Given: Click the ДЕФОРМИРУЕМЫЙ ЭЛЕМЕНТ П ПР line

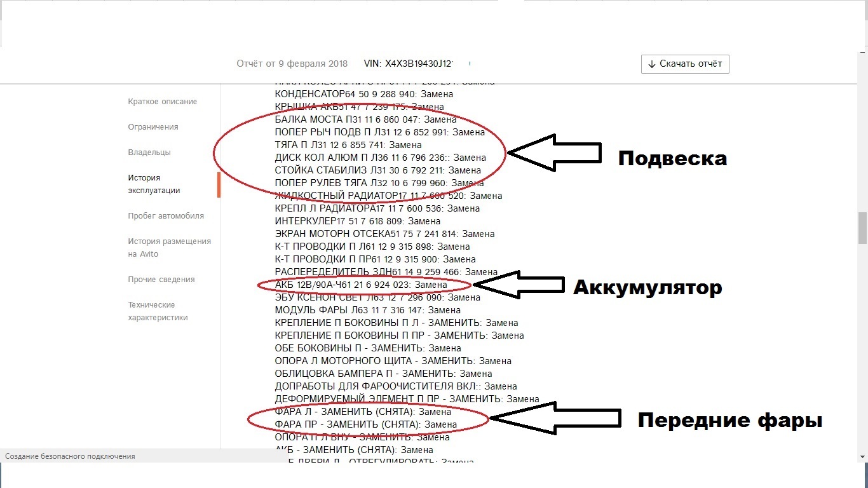Looking at the screenshot, I should point(407,399).
